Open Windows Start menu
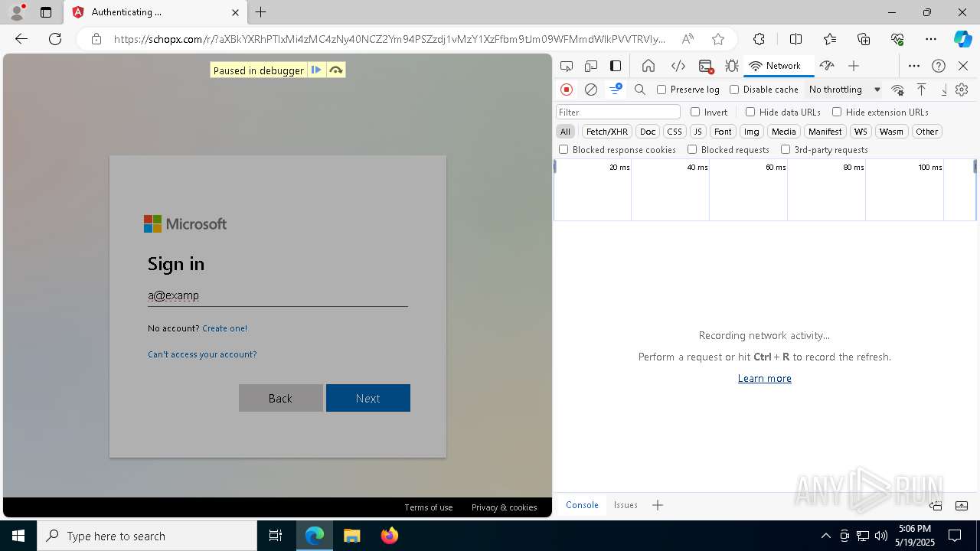 [x=18, y=536]
